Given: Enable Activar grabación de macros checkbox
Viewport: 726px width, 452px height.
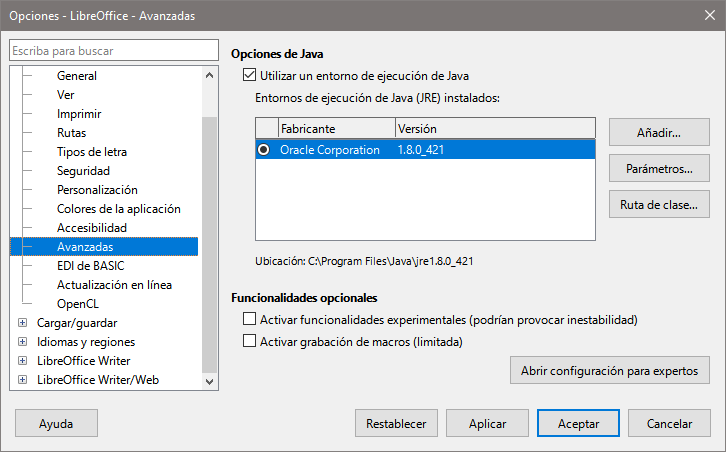Looking at the screenshot, I should [250, 341].
